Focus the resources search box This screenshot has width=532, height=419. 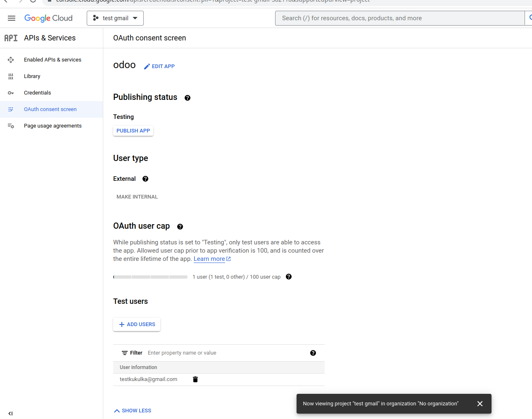(x=400, y=18)
